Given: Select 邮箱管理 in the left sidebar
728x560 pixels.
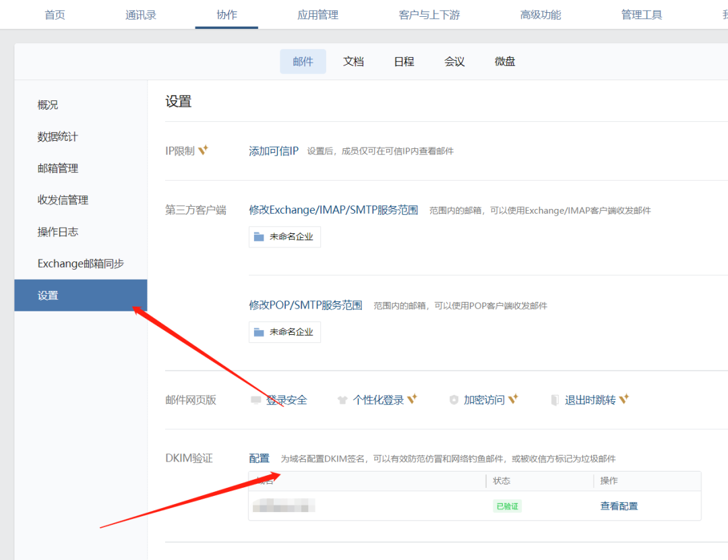Looking at the screenshot, I should [58, 168].
